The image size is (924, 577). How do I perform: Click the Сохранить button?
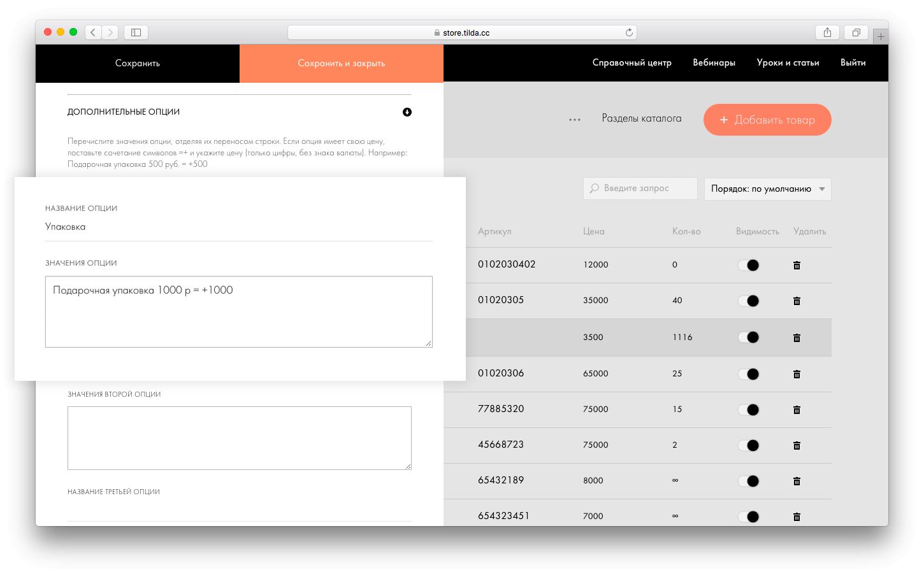tap(138, 63)
